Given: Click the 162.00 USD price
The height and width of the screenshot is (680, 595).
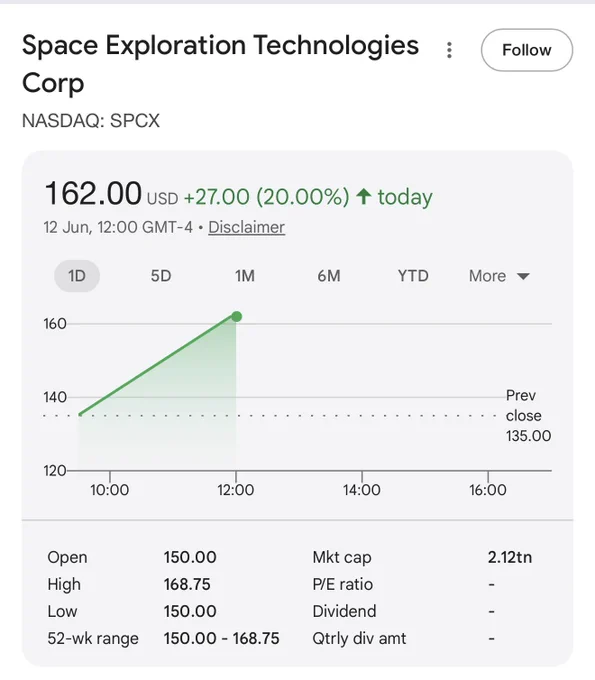Looking at the screenshot, I should [111, 194].
